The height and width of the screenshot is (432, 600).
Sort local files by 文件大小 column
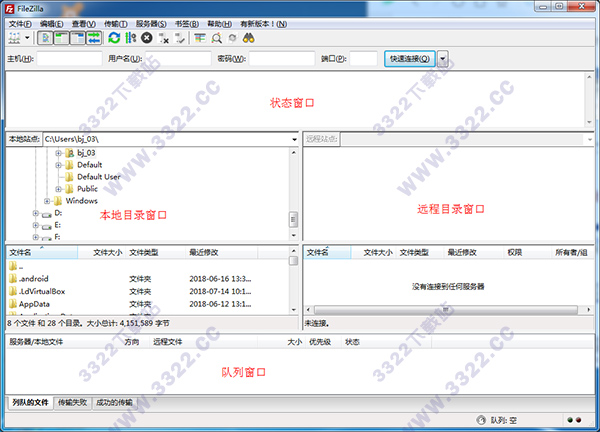point(102,253)
